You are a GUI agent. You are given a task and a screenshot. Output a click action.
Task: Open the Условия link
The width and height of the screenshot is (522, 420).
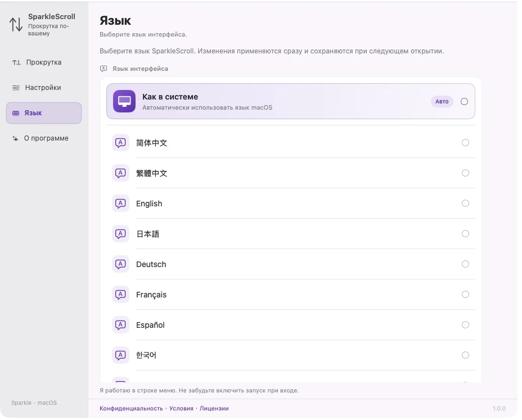[x=181, y=408]
